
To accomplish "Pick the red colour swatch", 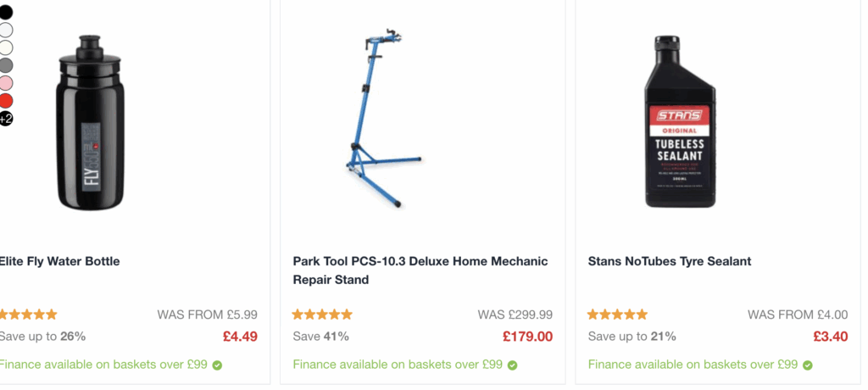I will tap(5, 101).
